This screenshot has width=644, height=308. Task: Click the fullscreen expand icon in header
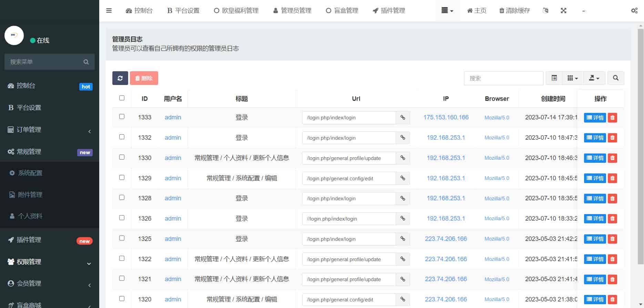point(563,11)
